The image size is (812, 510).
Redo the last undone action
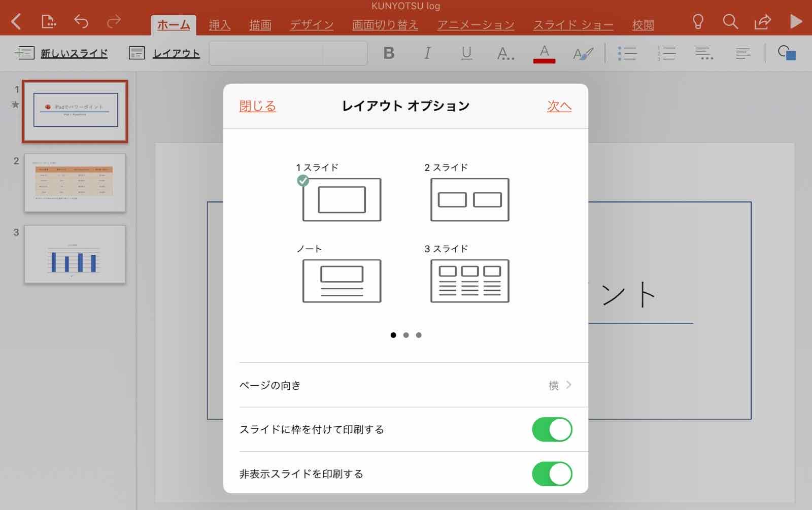pos(114,21)
